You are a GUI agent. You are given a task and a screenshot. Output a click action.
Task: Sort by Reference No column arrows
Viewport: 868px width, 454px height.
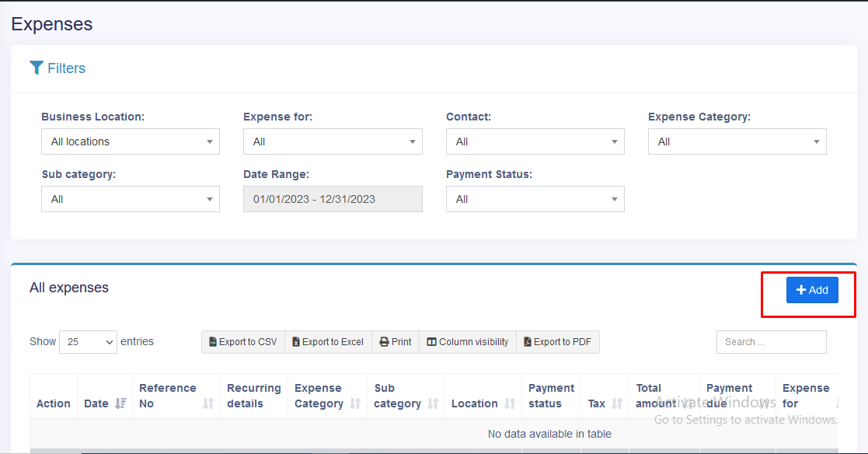coord(208,403)
